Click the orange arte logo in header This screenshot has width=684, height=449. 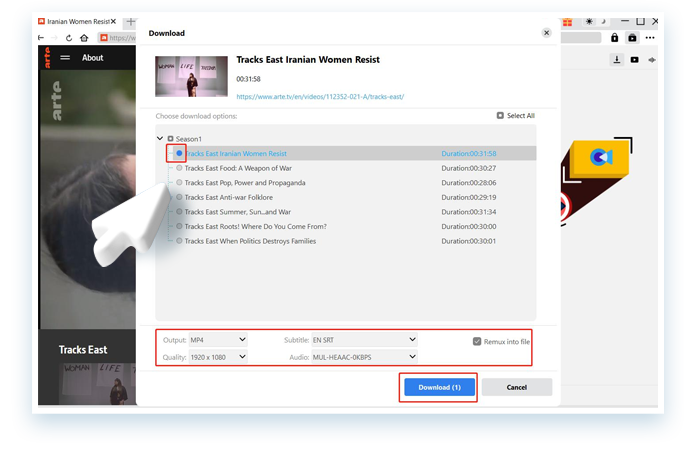point(47,58)
